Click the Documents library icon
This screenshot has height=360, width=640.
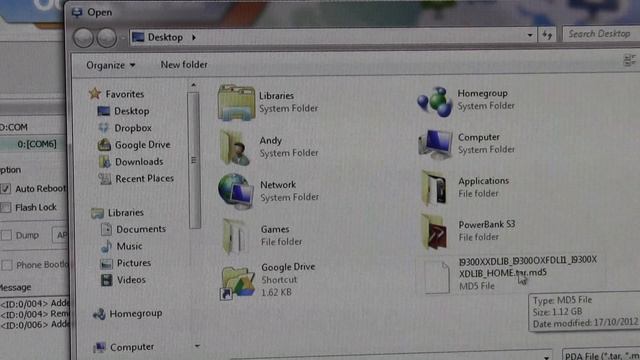tap(106, 229)
